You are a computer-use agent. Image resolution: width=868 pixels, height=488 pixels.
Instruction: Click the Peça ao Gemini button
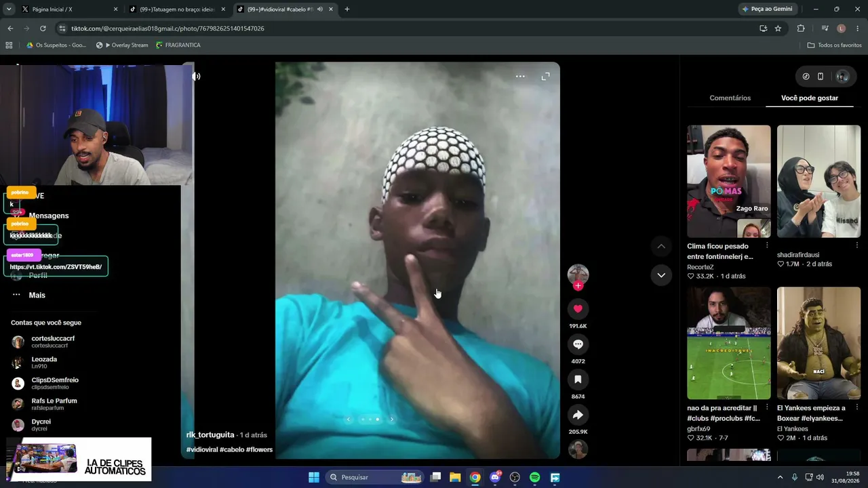[767, 9]
